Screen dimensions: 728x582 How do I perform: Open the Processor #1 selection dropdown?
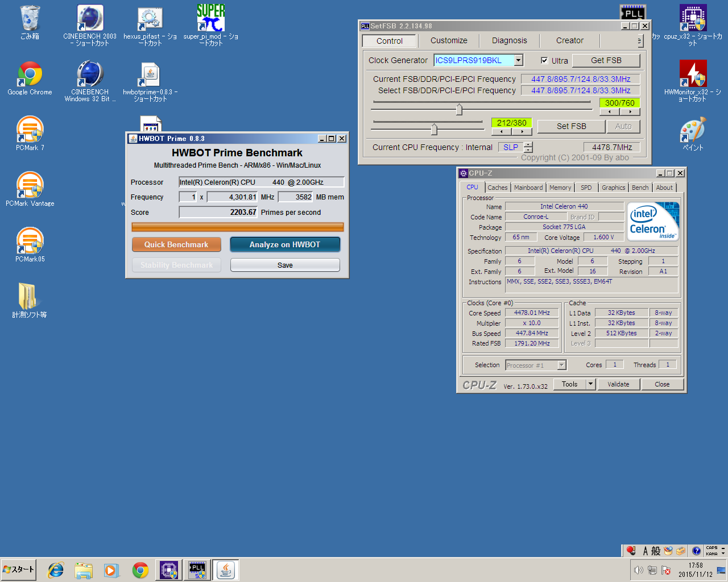561,365
